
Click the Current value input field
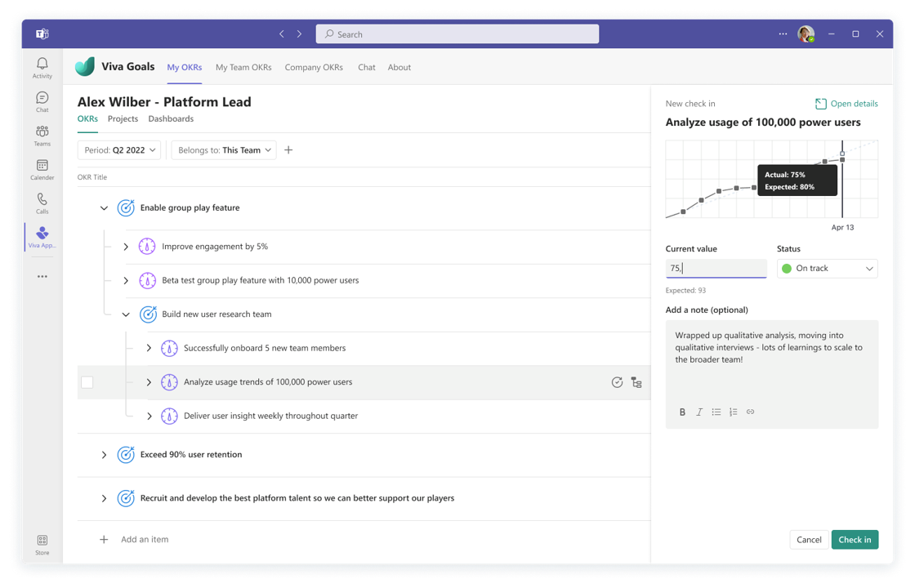tap(716, 269)
